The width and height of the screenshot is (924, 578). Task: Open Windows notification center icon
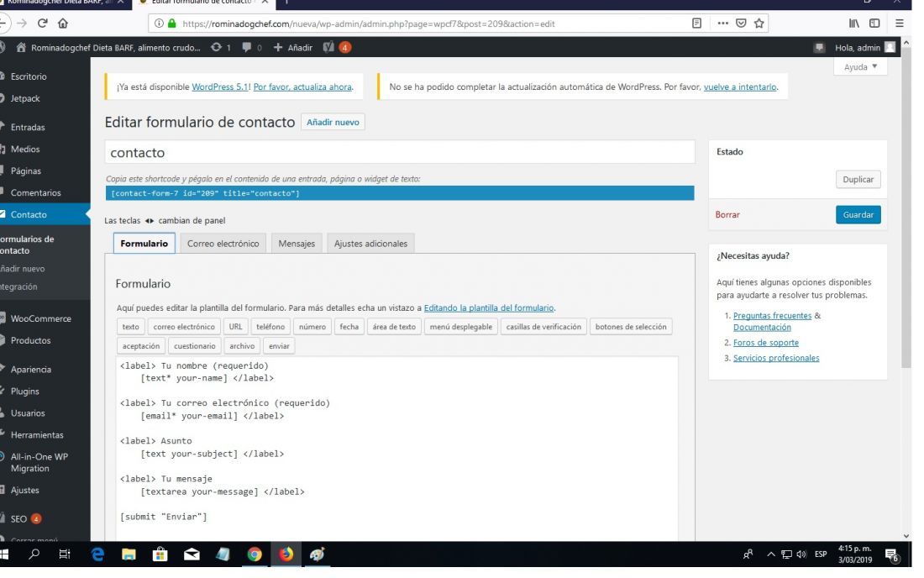pos(891,554)
